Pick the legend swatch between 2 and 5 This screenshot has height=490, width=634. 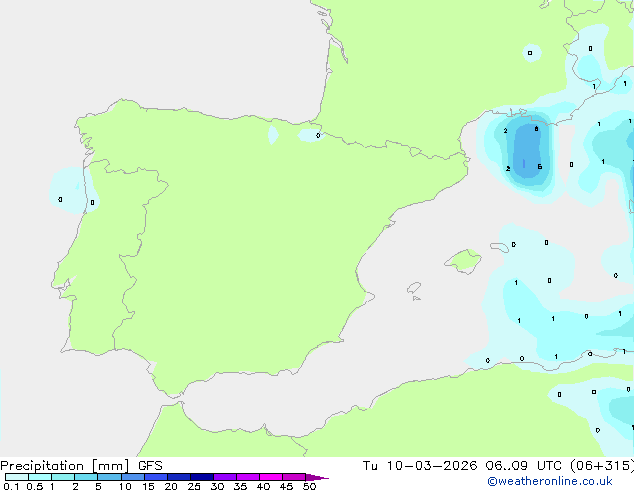point(86,477)
